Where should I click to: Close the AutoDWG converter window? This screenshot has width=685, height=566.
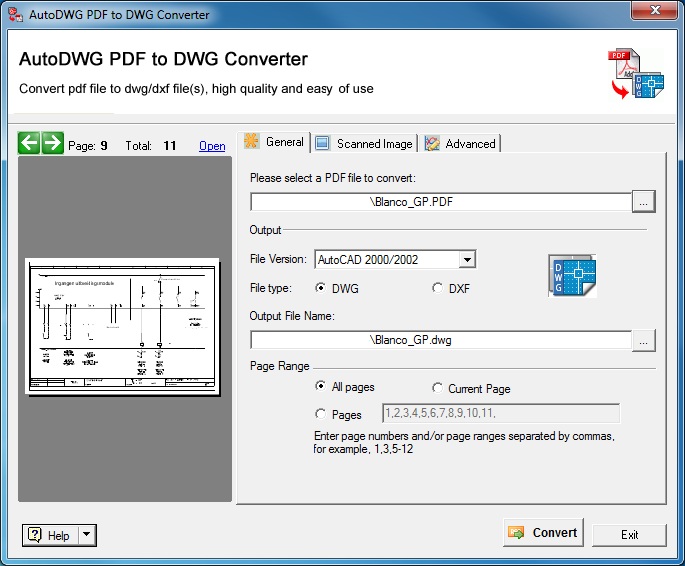pyautogui.click(x=654, y=10)
